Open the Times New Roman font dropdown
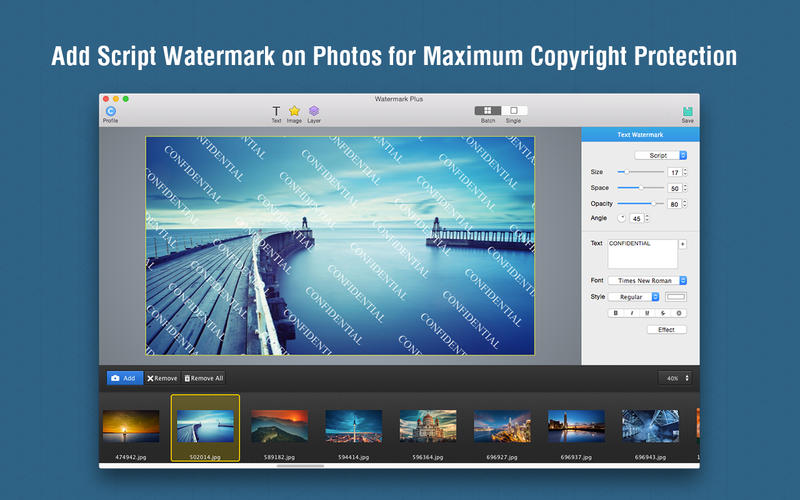The image size is (800, 500). pos(648,280)
